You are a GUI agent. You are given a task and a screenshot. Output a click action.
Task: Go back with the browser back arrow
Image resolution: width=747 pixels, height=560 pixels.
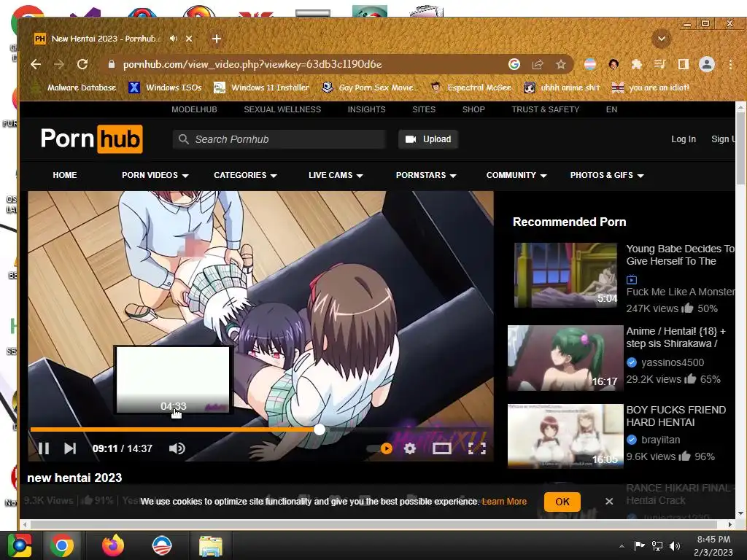[x=36, y=64]
